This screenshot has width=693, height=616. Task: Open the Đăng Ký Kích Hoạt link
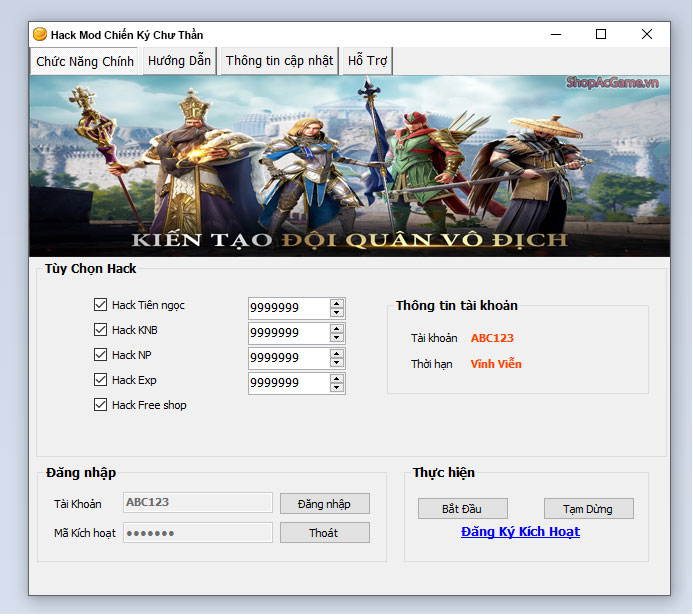(520, 532)
